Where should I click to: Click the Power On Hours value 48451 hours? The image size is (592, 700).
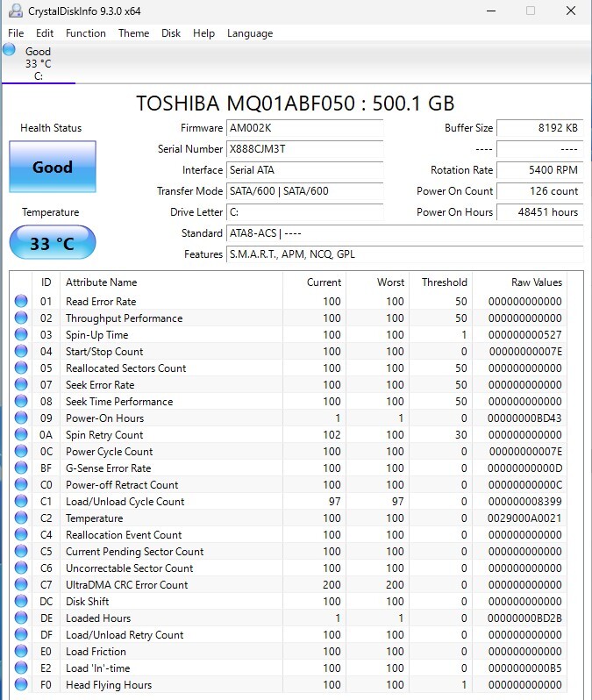coord(539,212)
